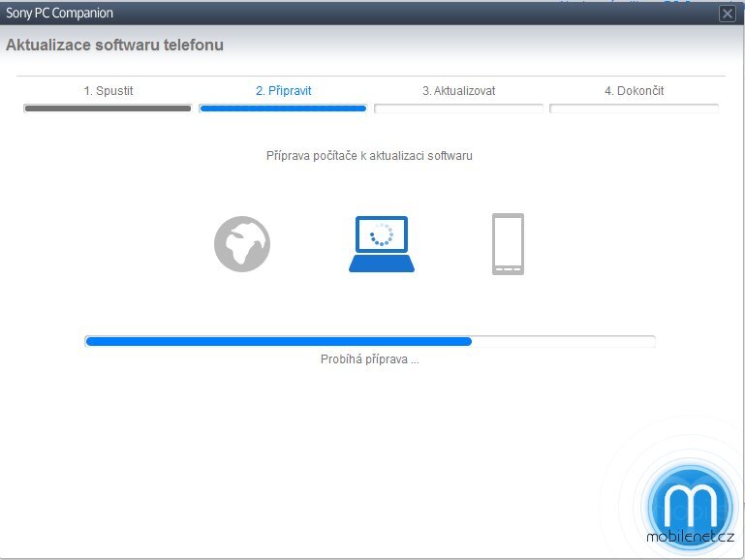The image size is (745, 560).
Task: Click the empty Aktualizovat step bar
Action: tap(458, 109)
